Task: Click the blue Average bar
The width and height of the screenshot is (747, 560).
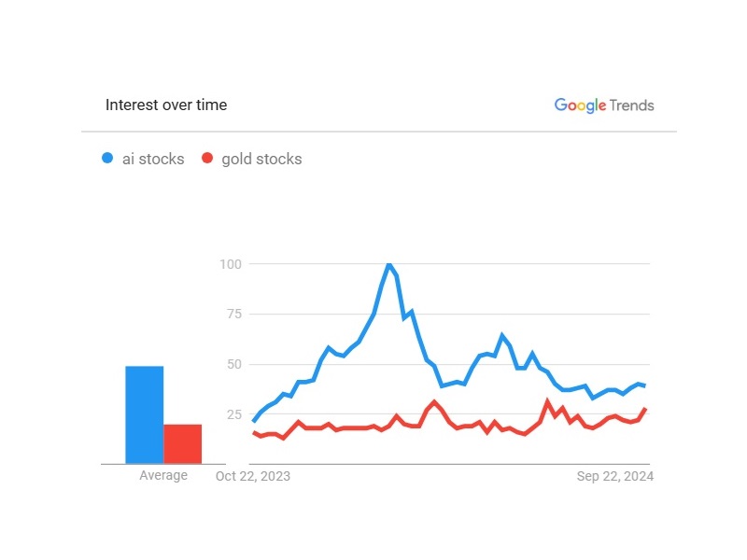Action: click(x=145, y=414)
